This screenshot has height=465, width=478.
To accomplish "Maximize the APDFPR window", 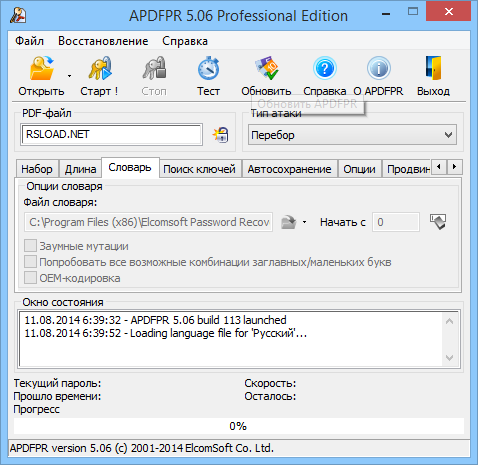I will (x=413, y=12).
